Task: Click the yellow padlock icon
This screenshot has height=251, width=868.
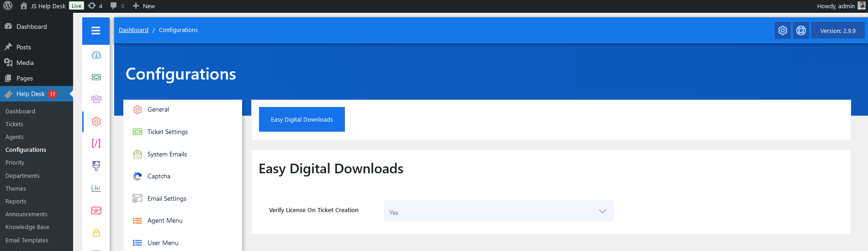Action: (96, 233)
